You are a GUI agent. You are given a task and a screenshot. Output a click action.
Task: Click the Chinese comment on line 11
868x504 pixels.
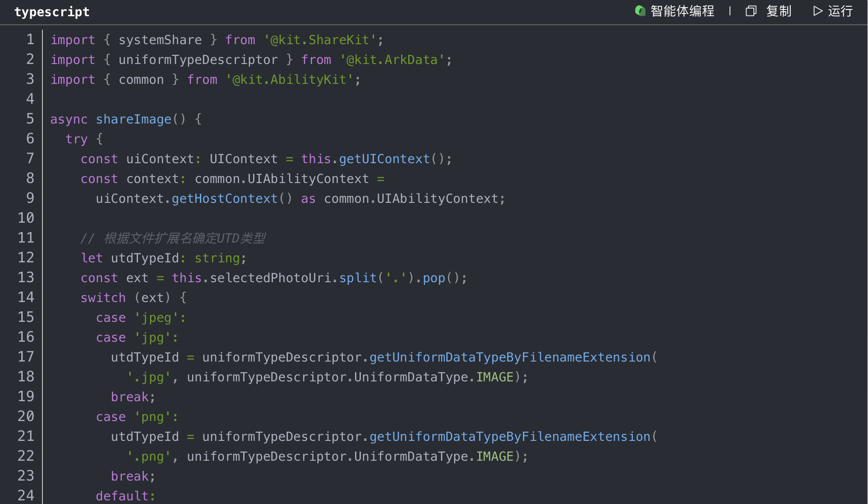point(184,238)
